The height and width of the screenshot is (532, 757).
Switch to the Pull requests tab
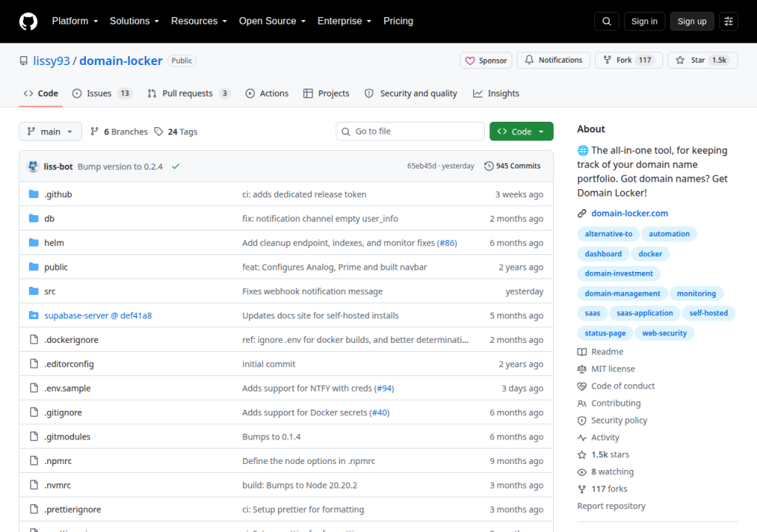tap(189, 94)
